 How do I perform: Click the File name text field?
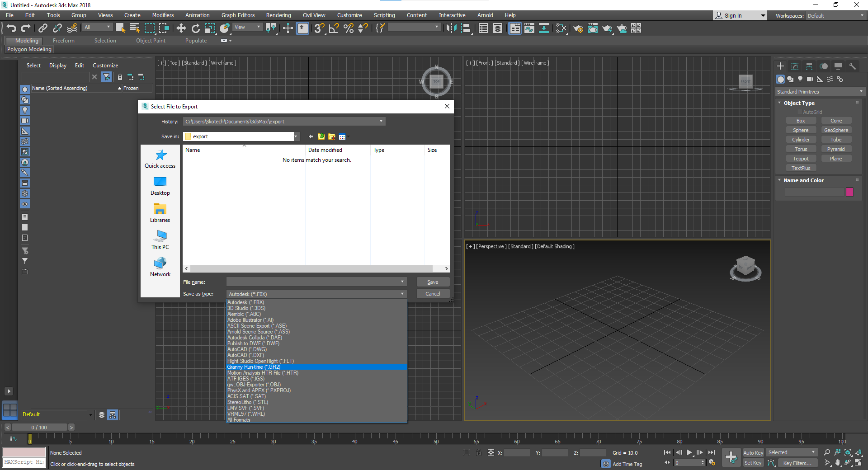coord(316,282)
